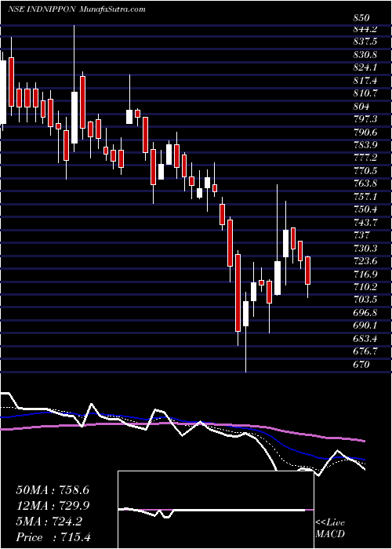Click the 837.5 price axis label

(365, 42)
